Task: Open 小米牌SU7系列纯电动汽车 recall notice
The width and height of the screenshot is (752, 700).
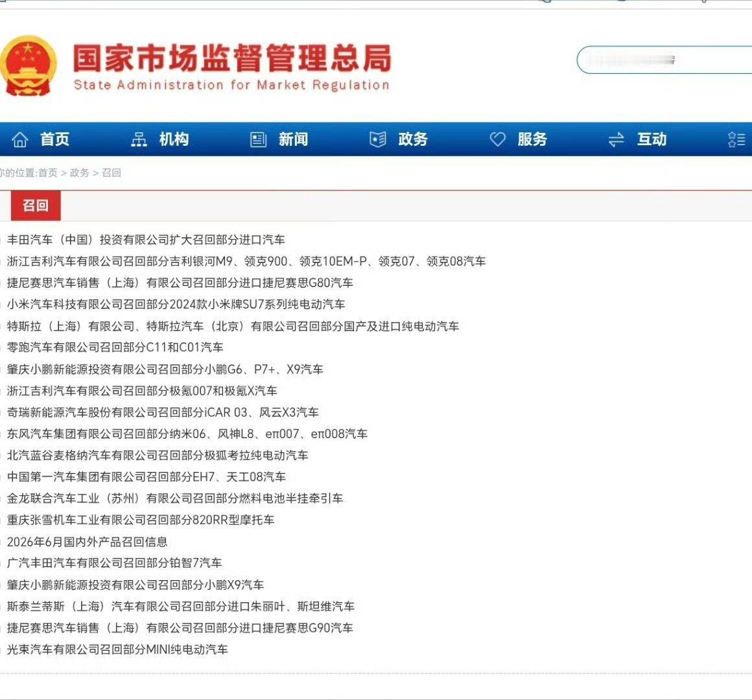Action: pos(176,305)
